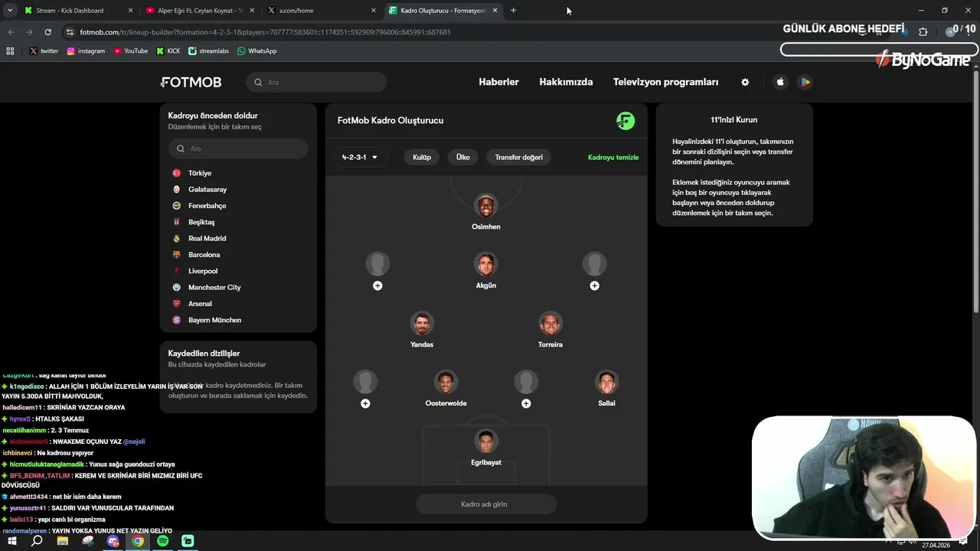The image size is (980, 551).
Task: Open Windows taskbar search
Action: (37, 541)
